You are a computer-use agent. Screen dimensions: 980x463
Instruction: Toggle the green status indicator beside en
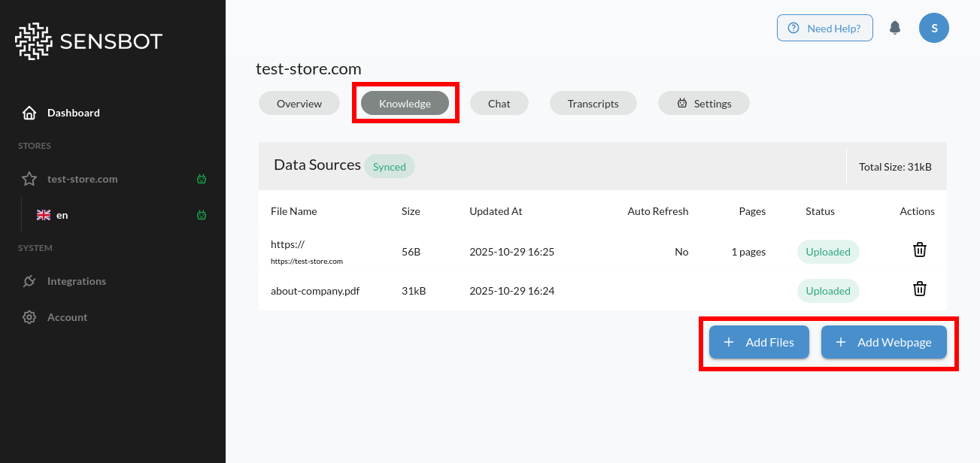point(201,215)
